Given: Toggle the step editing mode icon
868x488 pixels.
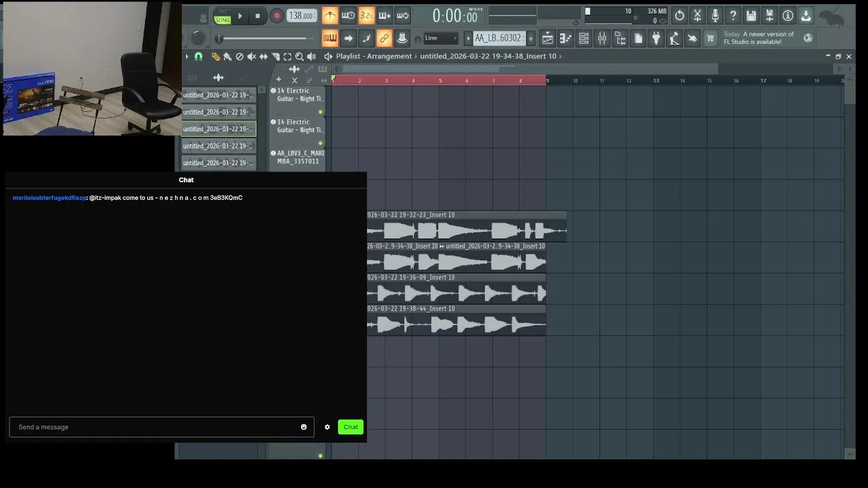Looking at the screenshot, I should [366, 38].
